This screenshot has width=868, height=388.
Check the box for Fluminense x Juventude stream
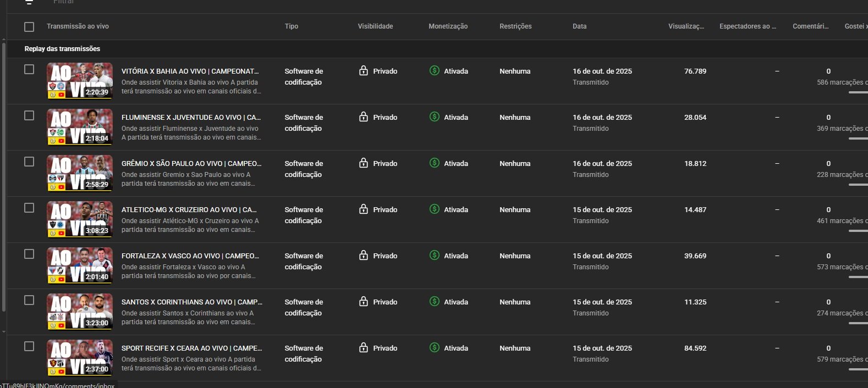[29, 115]
